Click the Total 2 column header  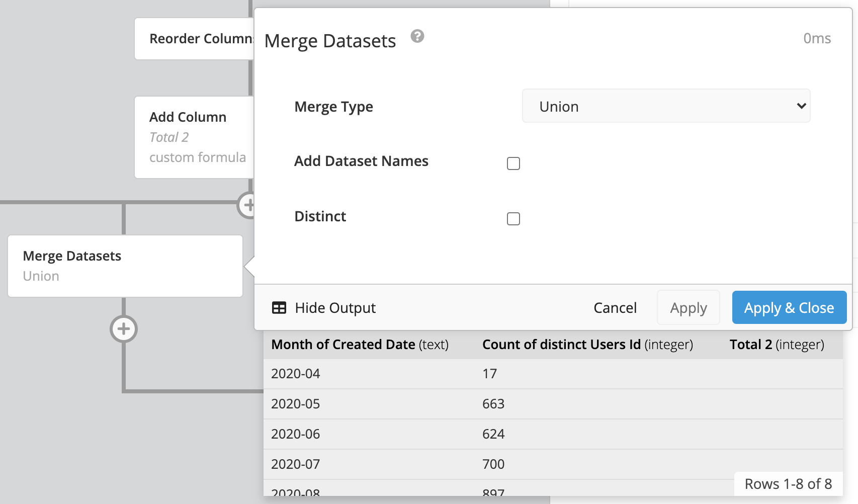pos(777,345)
